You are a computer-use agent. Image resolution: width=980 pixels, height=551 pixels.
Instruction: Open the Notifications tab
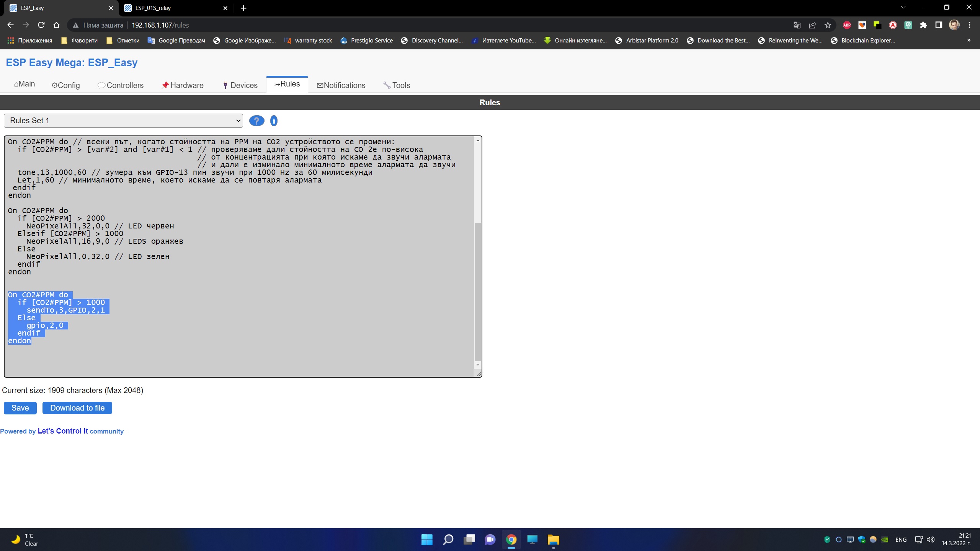(341, 85)
